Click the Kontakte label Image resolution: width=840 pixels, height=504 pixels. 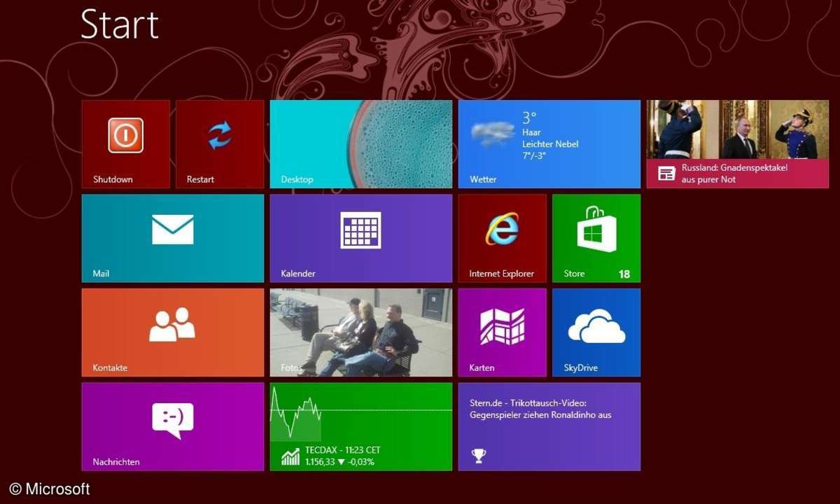coord(110,367)
